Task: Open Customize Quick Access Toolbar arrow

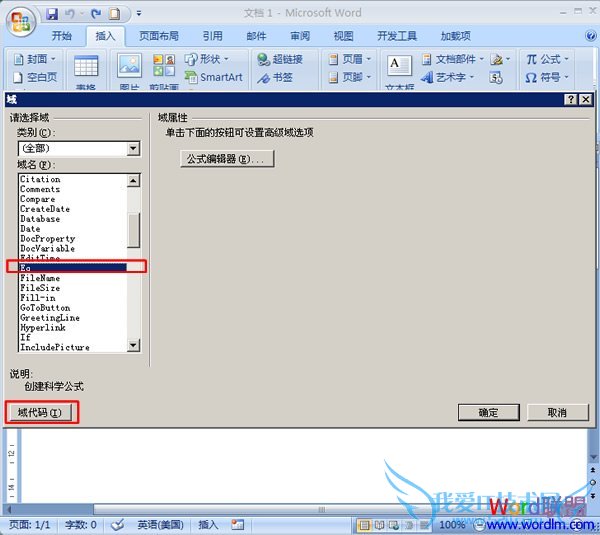Action: 139,14
